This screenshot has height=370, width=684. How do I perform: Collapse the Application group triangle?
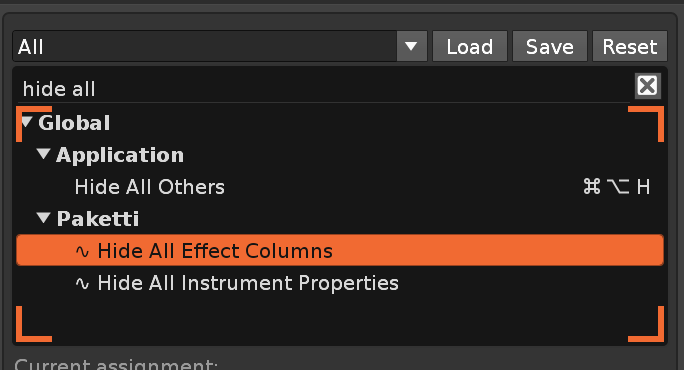tap(43, 154)
